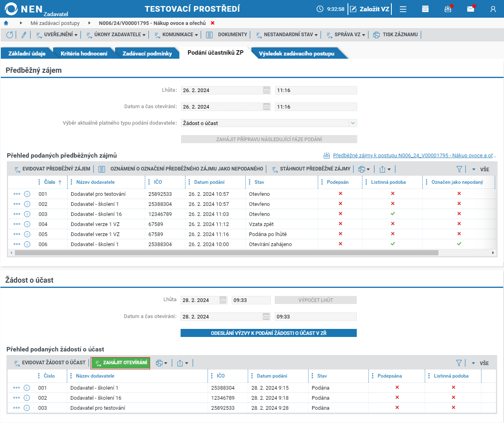Expand the Úkony zadavatele menu
Viewport: 504px width, 423px height.
116,35
